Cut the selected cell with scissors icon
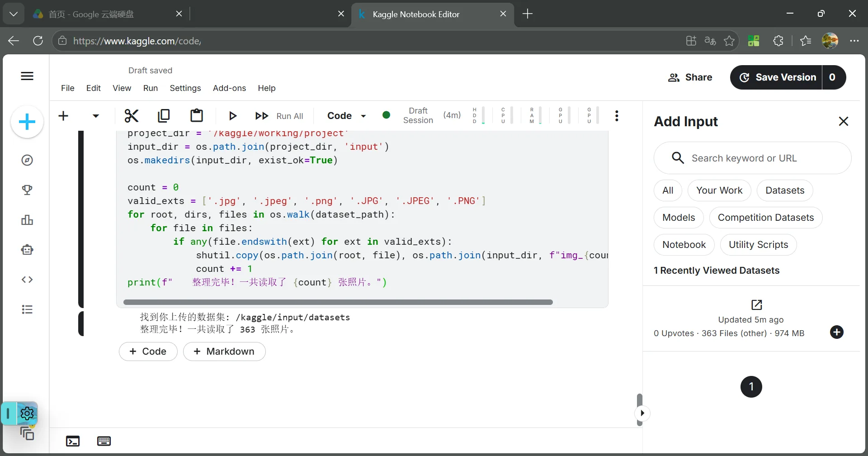 click(x=132, y=116)
